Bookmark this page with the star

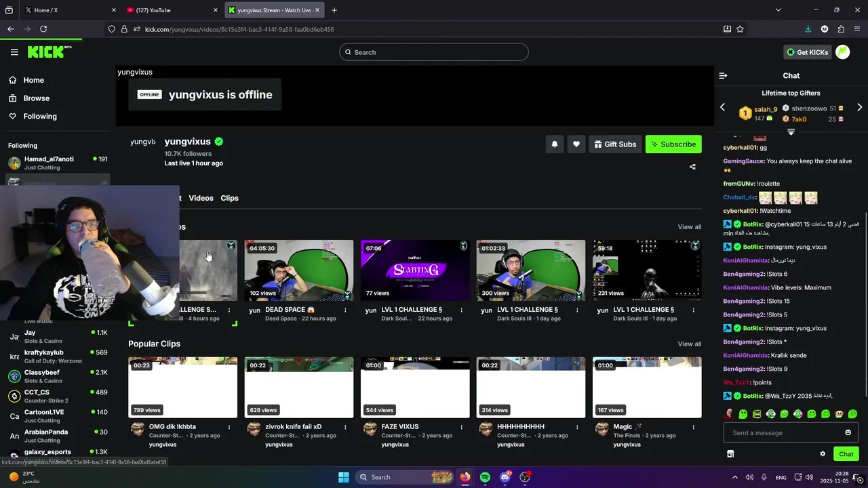(740, 29)
